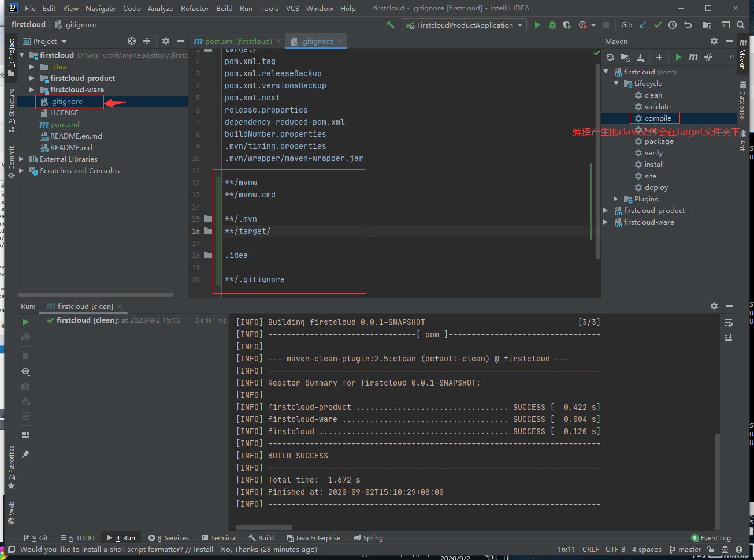Viewport: 754px width, 560px height.
Task: Expand the firstcloud-product module in Project tree
Action: (32, 79)
